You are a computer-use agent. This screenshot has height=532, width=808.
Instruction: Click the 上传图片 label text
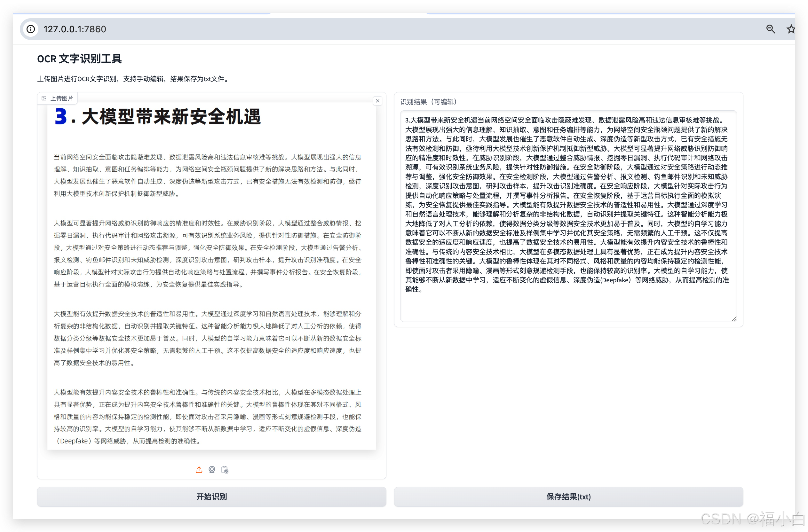(x=62, y=98)
